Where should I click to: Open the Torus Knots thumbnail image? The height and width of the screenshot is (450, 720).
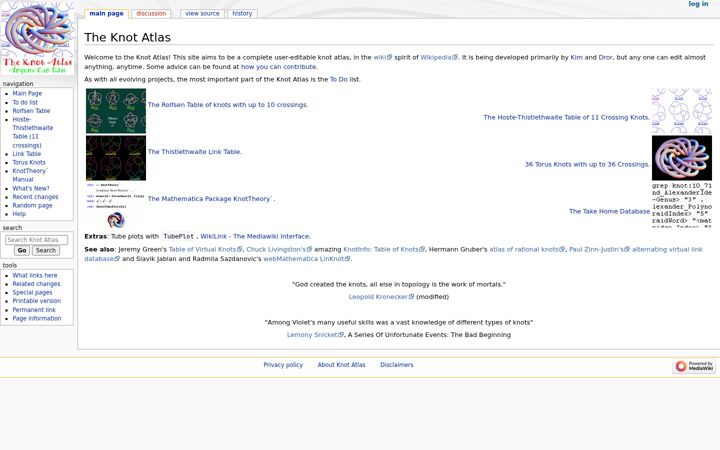(682, 158)
